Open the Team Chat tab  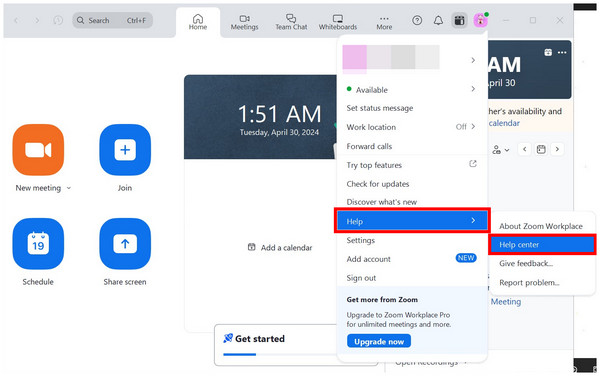click(x=291, y=22)
